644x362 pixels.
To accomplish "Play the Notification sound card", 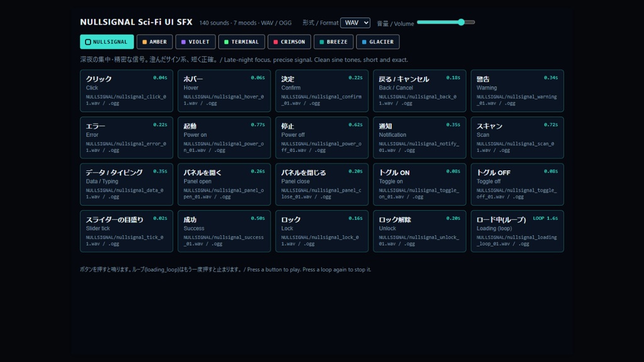I will [x=419, y=138].
